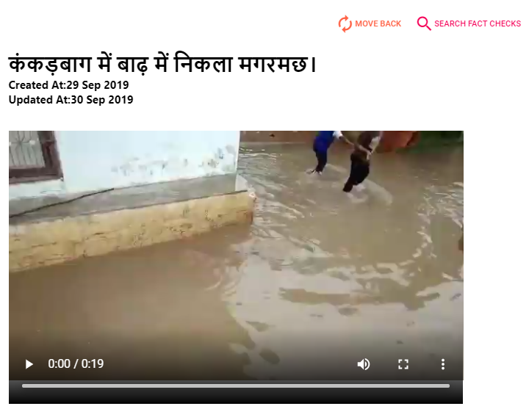
Task: Click the Move Back refresh arrows icon
Action: (x=345, y=23)
